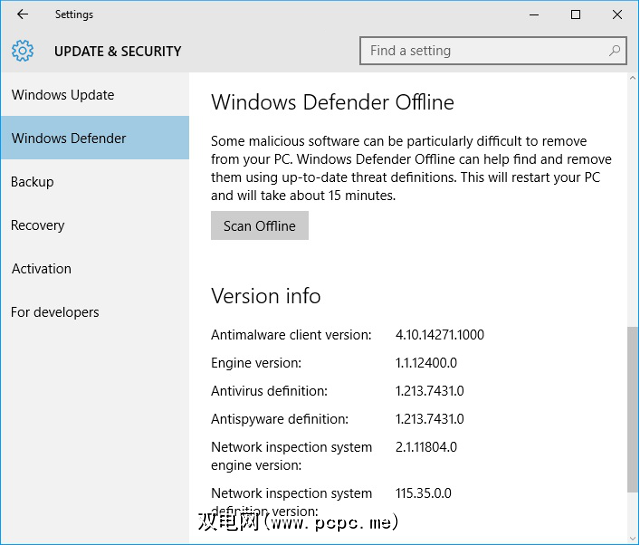Click the scrollbar up arrow
Image resolution: width=640 pixels, height=545 pixels.
[632, 78]
